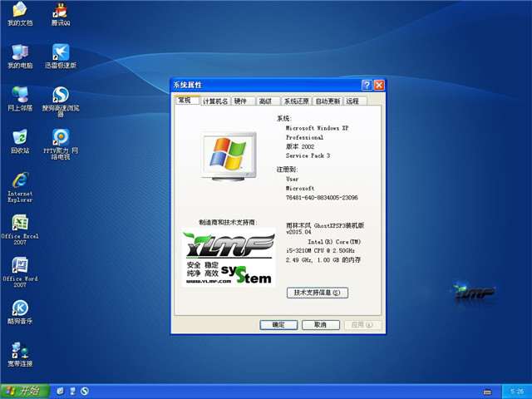Click the help question mark button in 系统属性
The image size is (532, 399).
tap(367, 85)
